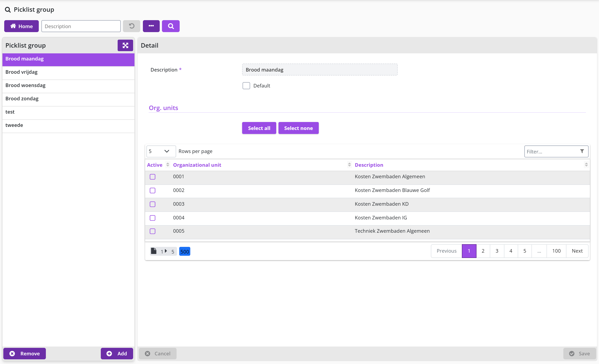Select the test picklist group

tap(68, 113)
